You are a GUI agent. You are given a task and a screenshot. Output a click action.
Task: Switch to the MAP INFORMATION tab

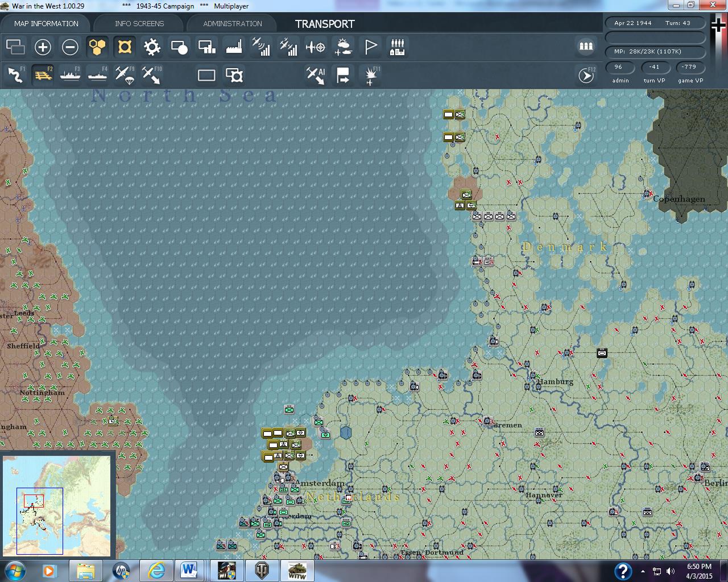[46, 23]
